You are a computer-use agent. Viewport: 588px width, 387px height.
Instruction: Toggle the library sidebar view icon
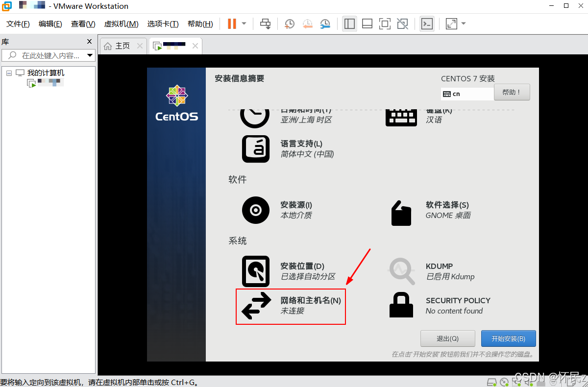[349, 24]
